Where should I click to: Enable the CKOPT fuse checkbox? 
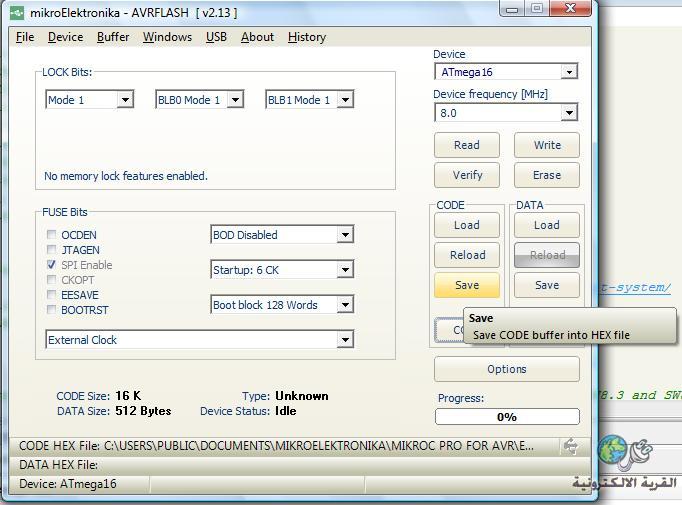51,279
